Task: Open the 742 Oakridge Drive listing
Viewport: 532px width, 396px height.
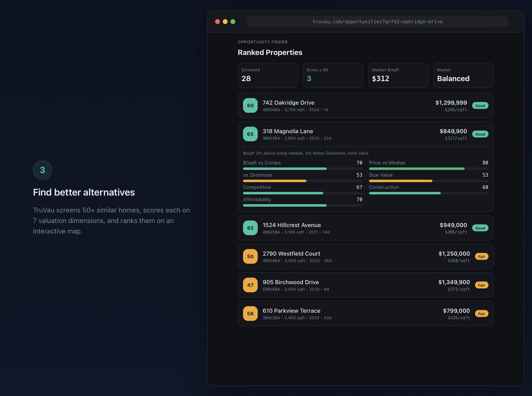Action: [366, 105]
